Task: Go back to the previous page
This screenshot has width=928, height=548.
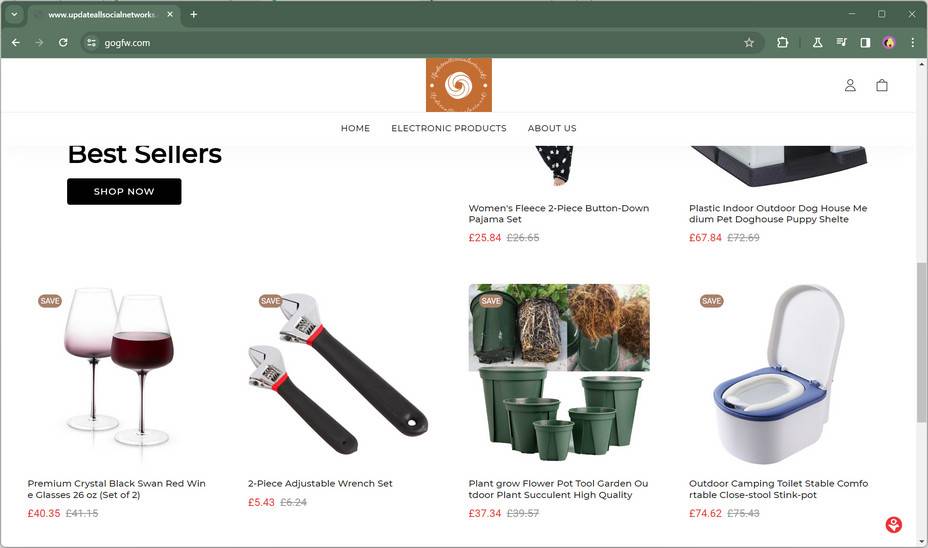Action: 16,43
